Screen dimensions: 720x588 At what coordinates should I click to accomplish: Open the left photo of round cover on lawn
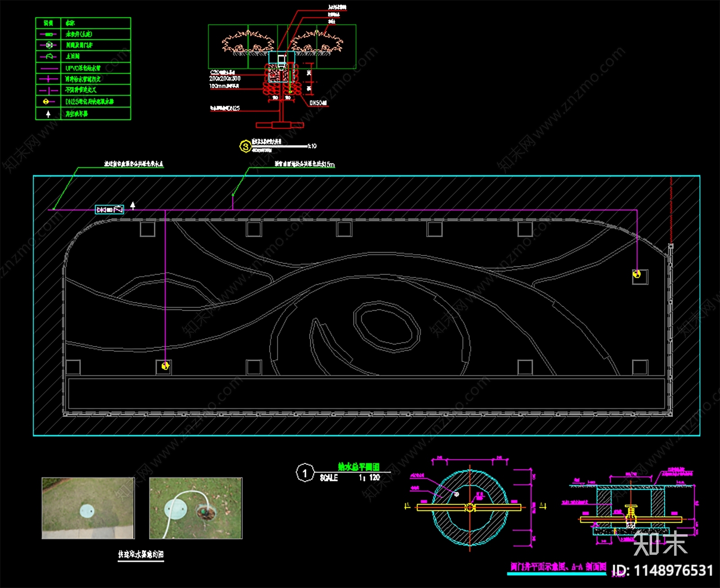point(88,508)
